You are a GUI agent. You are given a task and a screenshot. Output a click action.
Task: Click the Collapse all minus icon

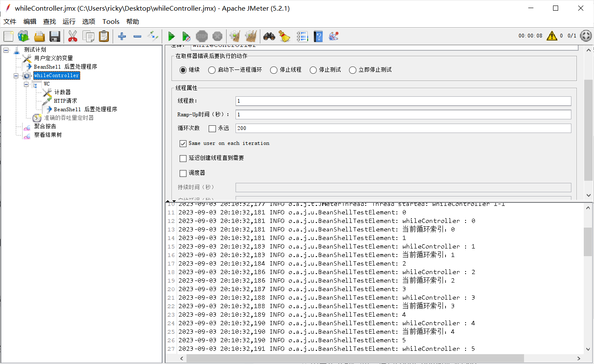pos(137,36)
